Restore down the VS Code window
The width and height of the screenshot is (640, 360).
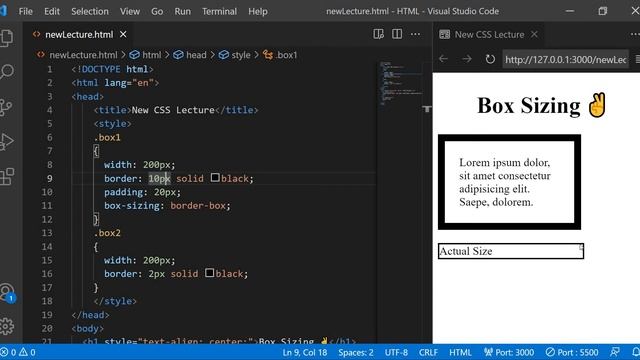(602, 11)
